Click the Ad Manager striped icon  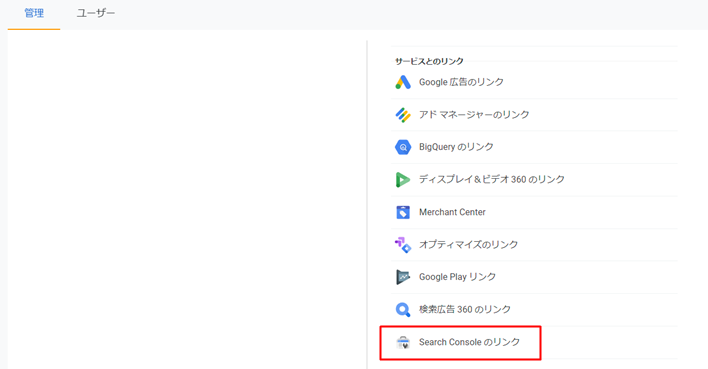coord(403,115)
